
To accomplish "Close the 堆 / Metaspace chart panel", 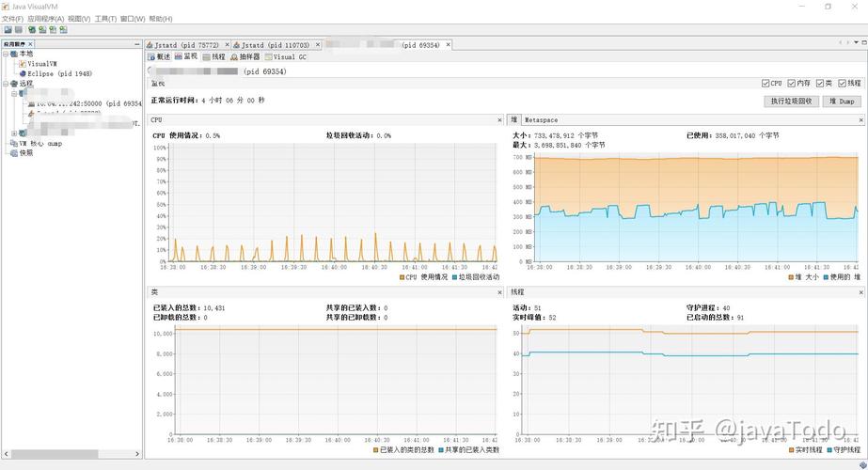I will (x=860, y=119).
